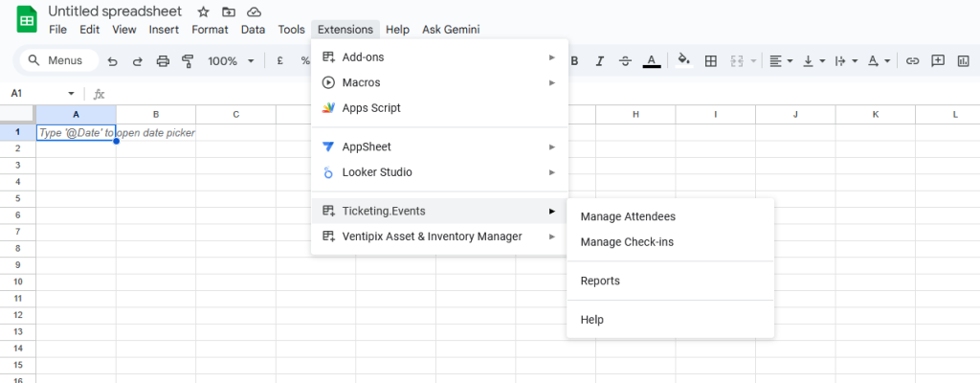Choose Reports in Ticketing.Events submenu
980x383 pixels.
600,281
